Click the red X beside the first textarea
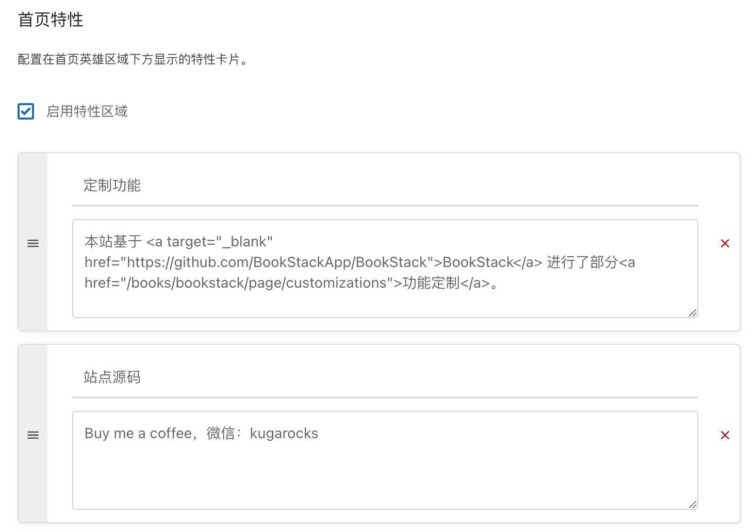This screenshot has height=532, width=756. pyautogui.click(x=725, y=243)
